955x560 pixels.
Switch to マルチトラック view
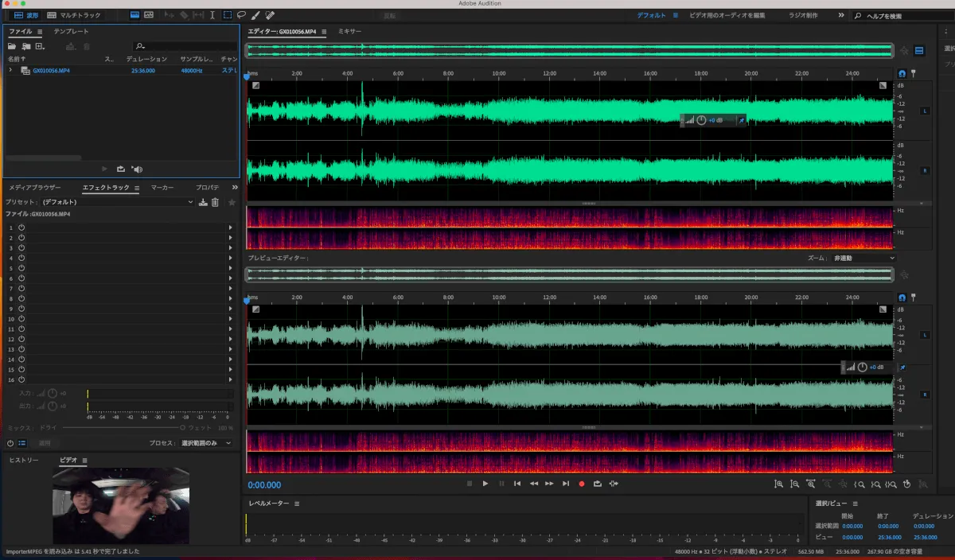[x=74, y=15]
